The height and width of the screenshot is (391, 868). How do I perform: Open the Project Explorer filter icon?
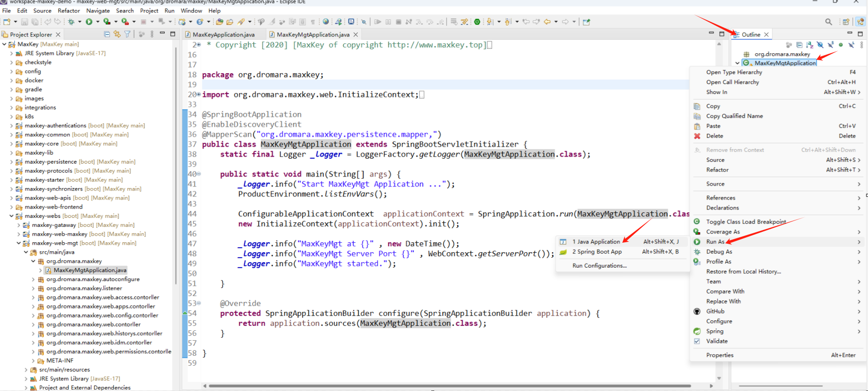[x=127, y=34]
